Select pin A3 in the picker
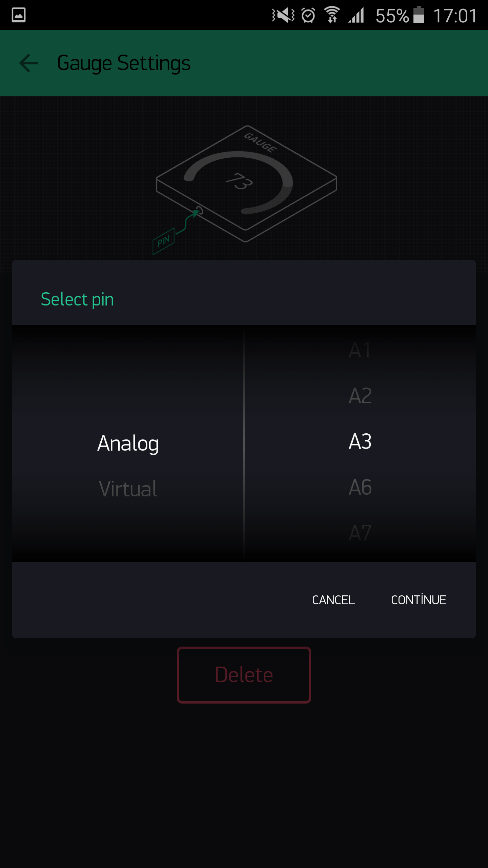Screen dimensions: 488x868 click(360, 441)
